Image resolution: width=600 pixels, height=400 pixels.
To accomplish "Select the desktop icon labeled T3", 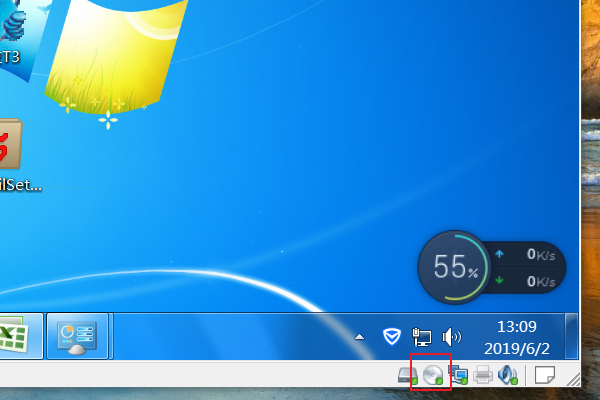I will 11,33.
